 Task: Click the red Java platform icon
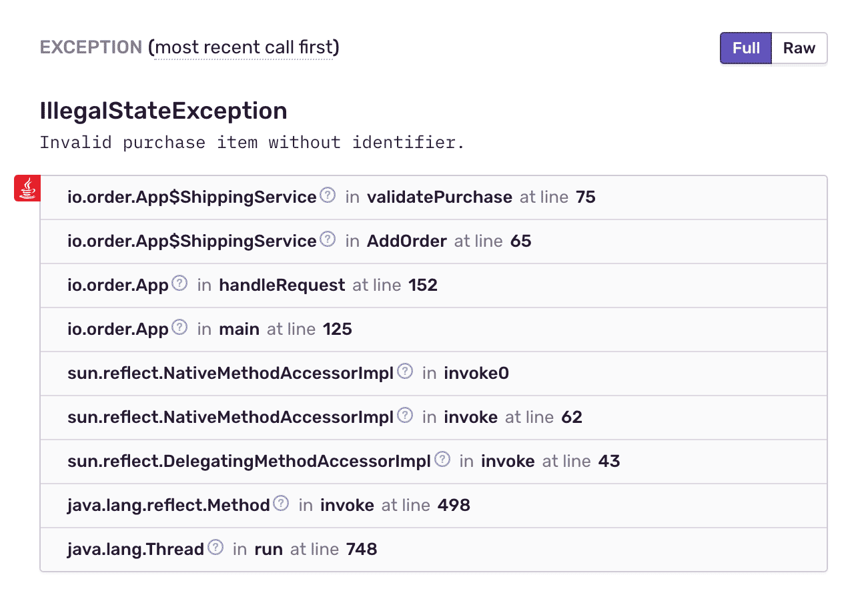tap(27, 188)
